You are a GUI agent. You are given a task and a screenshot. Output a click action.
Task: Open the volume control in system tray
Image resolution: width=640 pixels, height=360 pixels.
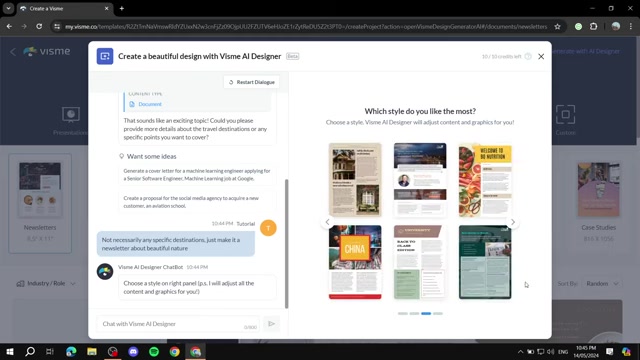551,351
